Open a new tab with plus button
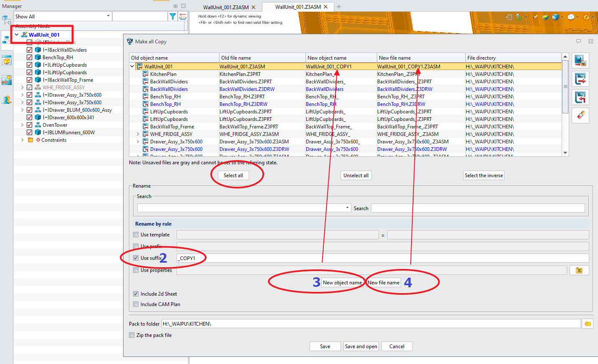The height and width of the screenshot is (364, 598). tap(339, 7)
